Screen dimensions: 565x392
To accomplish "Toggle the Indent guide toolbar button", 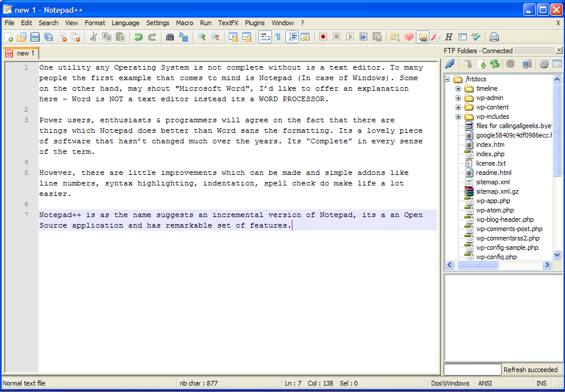I will tap(292, 37).
